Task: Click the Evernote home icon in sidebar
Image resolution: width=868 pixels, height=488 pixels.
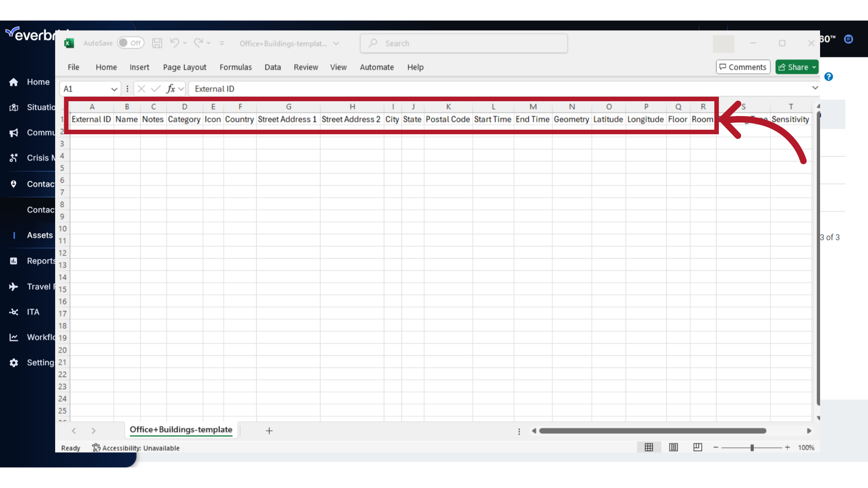Action: point(14,82)
